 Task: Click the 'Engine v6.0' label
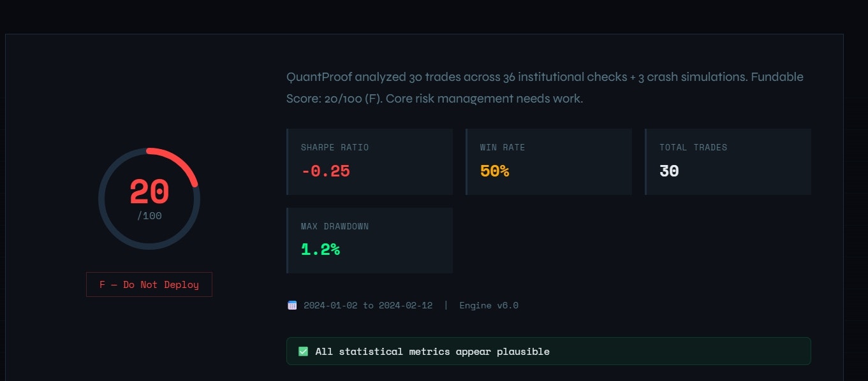pyautogui.click(x=489, y=305)
